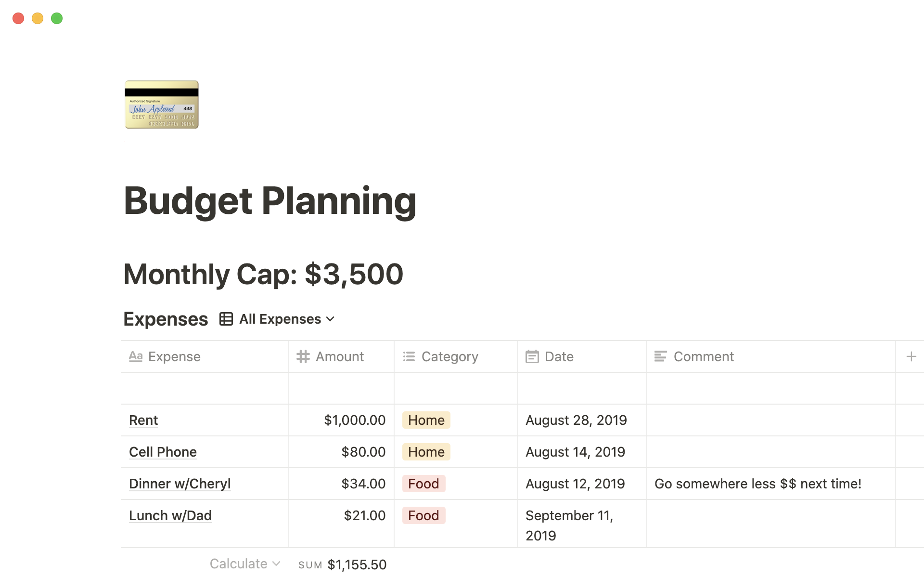Click the plus icon to add column
Image resolution: width=924 pixels, height=578 pixels.
coord(911,356)
